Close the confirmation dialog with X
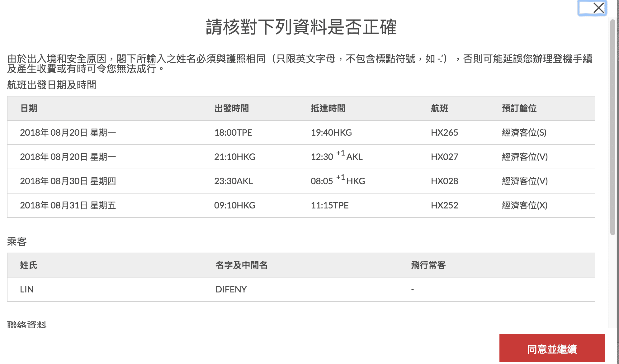The width and height of the screenshot is (619, 364). tap(592, 8)
